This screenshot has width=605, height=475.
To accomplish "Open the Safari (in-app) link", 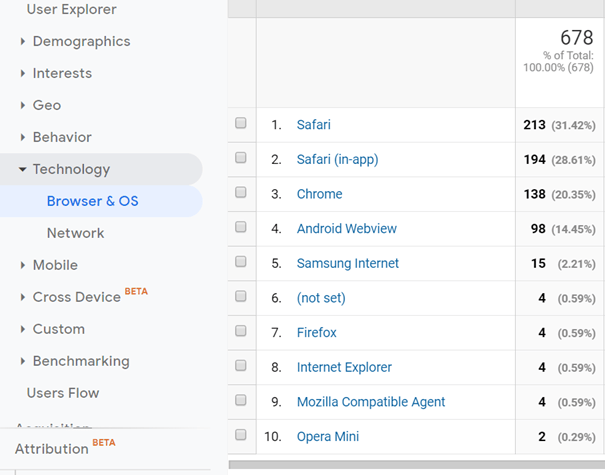I will [338, 159].
